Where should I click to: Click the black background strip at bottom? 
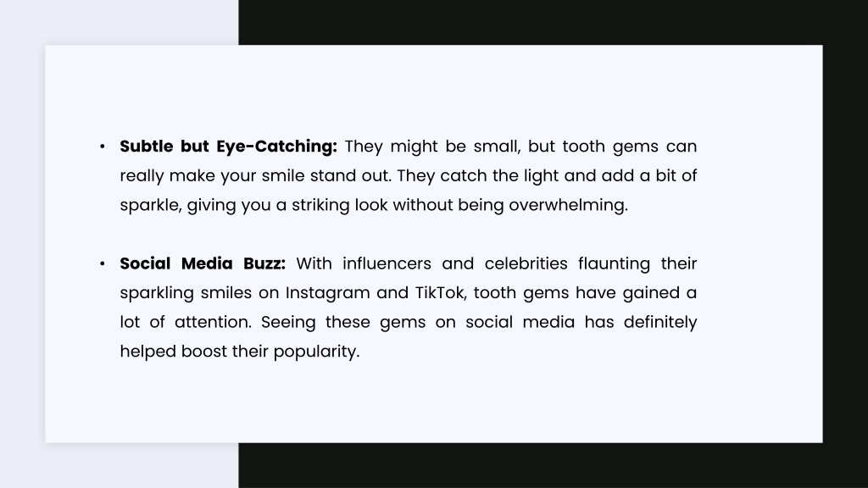(554, 465)
